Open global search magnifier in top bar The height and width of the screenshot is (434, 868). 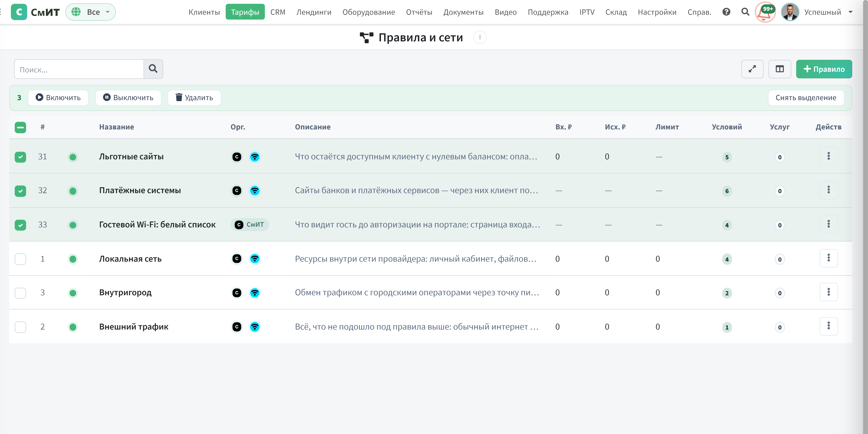[x=745, y=12]
